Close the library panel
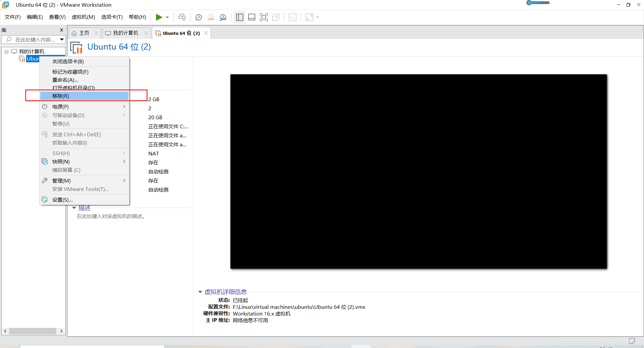Screen dimensions: 644x348 coord(62,30)
